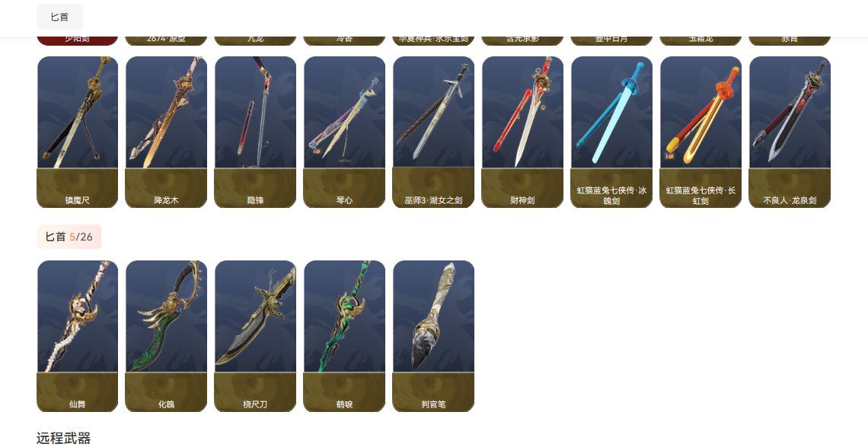Select the 琴心 sword card
Screen dimensions: 868x447
point(344,132)
